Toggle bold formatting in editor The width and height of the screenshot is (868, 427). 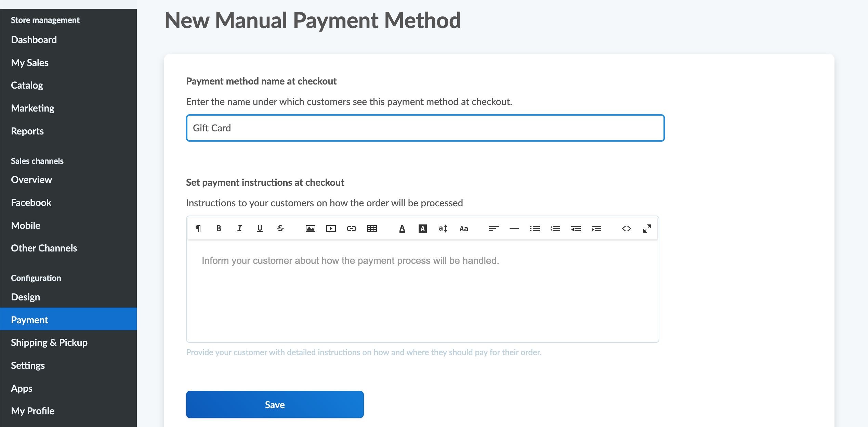point(219,229)
